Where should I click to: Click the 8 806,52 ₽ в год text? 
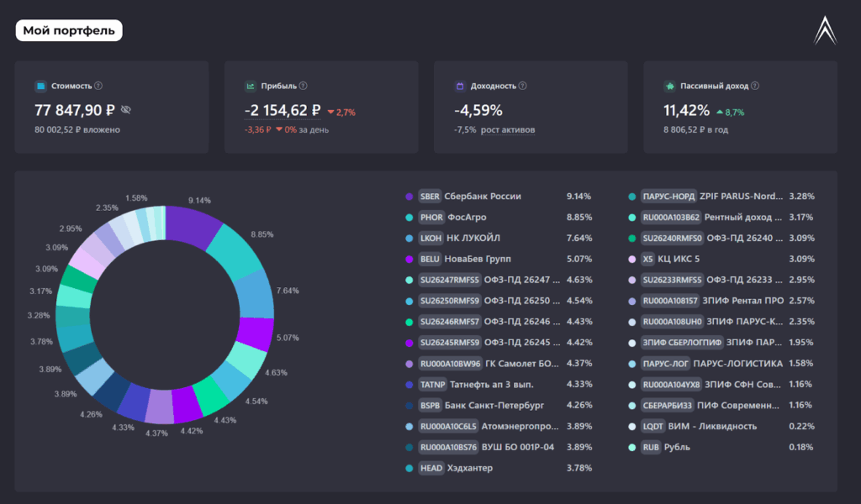[x=695, y=130]
